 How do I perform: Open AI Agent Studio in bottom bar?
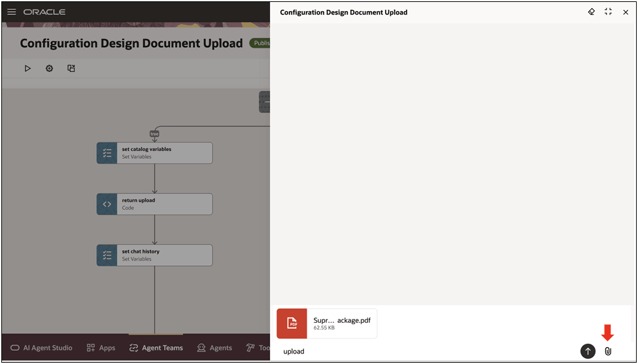tap(41, 348)
